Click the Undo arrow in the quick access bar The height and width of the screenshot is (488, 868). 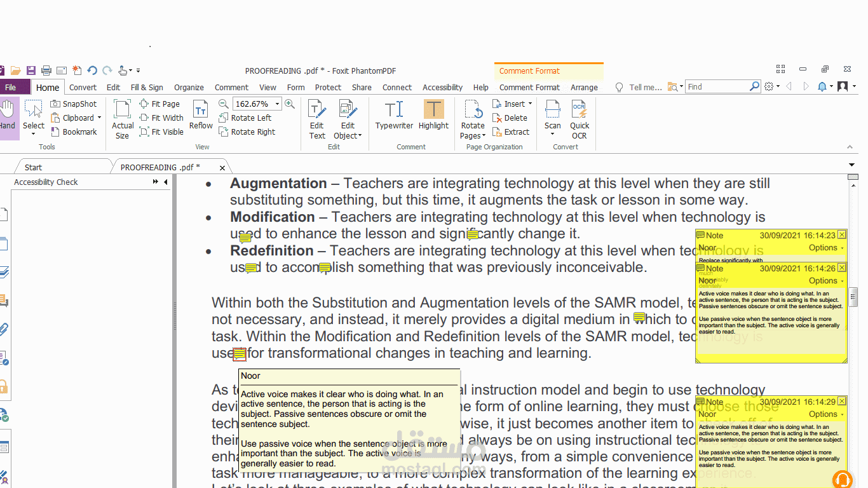[x=92, y=71]
